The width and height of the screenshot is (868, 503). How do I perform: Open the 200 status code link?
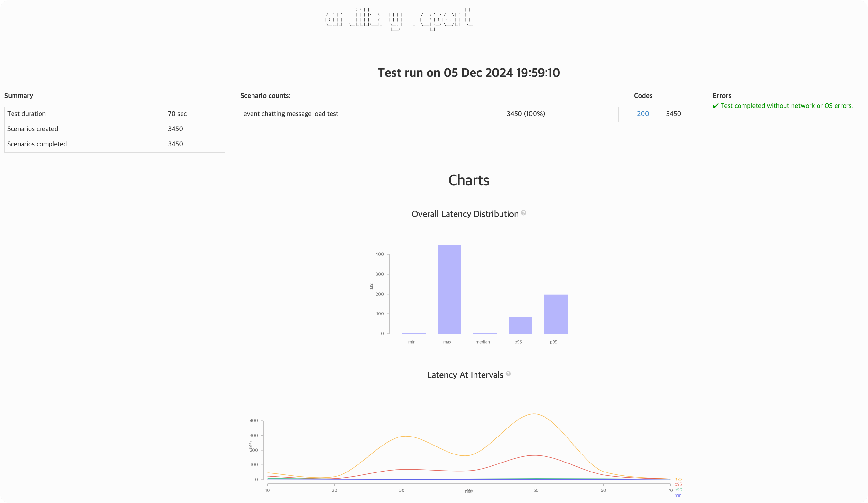[643, 114]
